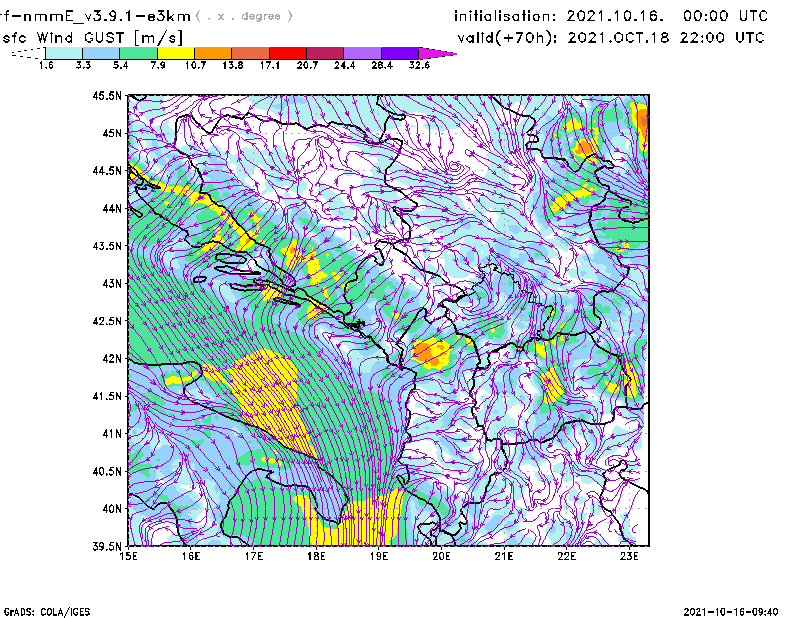Click the 45.5N latitude label

click(x=108, y=95)
